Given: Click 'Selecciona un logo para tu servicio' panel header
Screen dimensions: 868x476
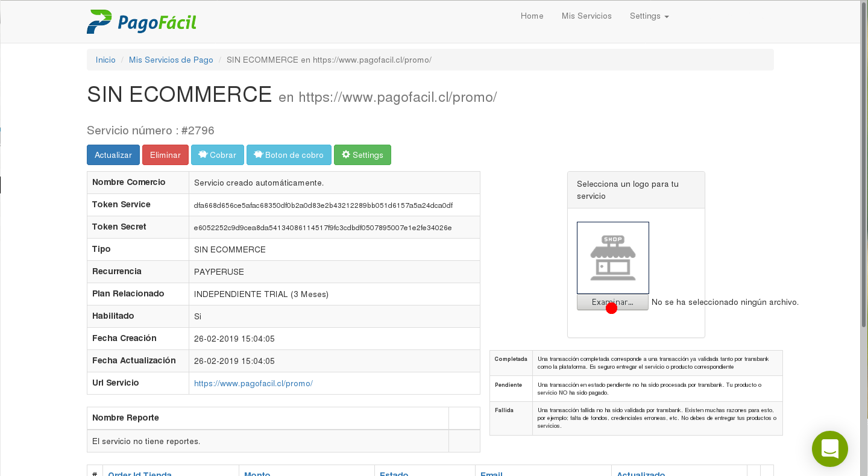Looking at the screenshot, I should [636, 190].
